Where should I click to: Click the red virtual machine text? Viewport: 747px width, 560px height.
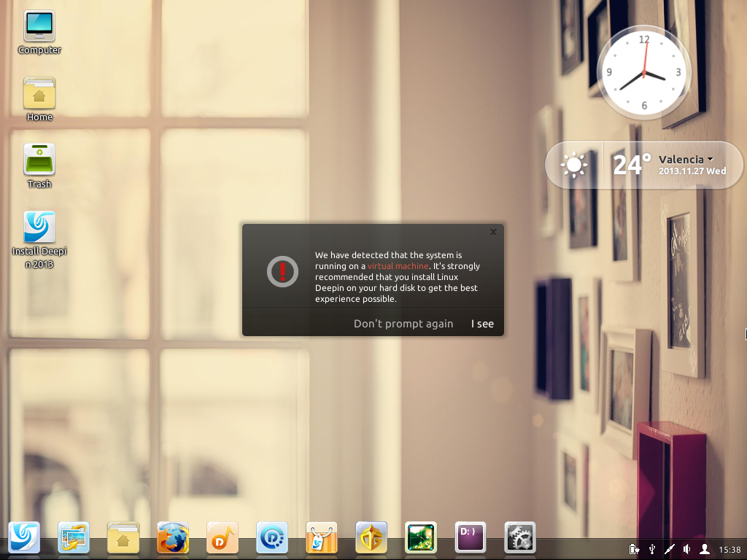click(398, 266)
